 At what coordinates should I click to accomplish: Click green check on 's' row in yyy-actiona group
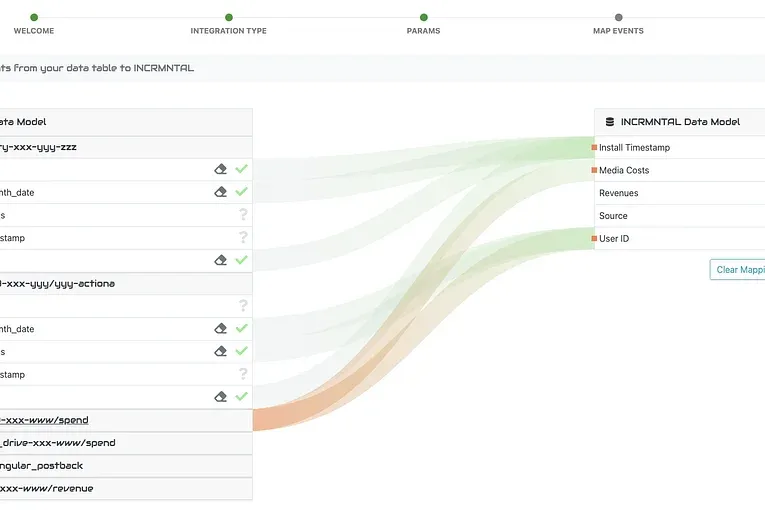click(242, 350)
